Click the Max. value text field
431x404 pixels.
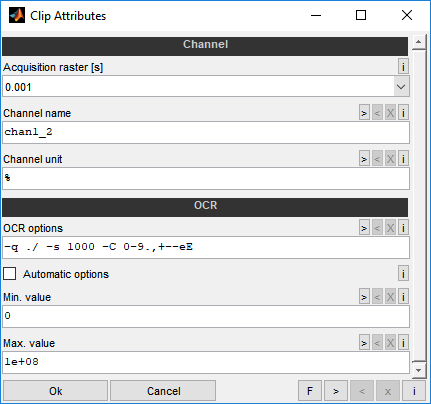point(206,362)
